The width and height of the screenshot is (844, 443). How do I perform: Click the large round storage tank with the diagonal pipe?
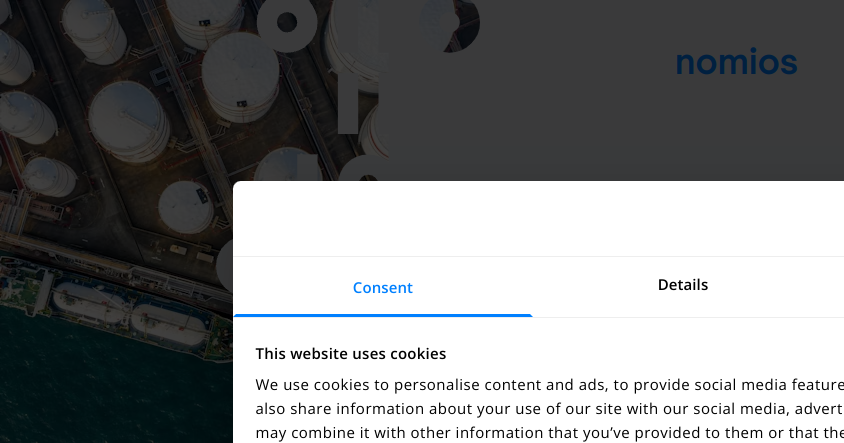click(129, 121)
